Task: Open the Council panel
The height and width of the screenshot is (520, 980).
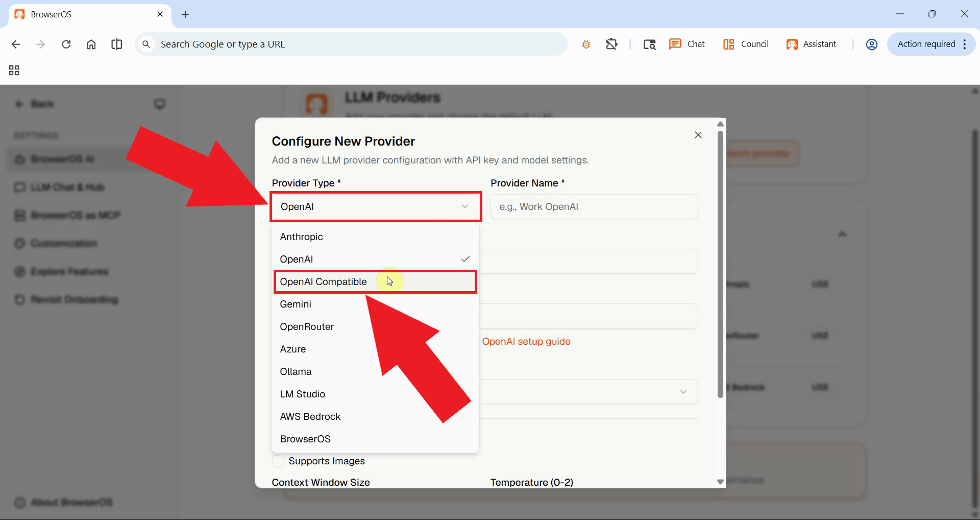Action: click(746, 44)
